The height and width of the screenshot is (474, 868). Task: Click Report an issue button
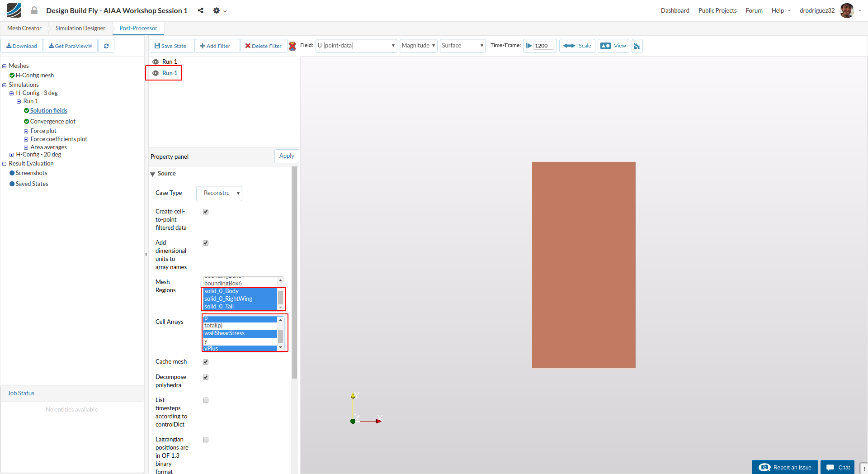785,467
